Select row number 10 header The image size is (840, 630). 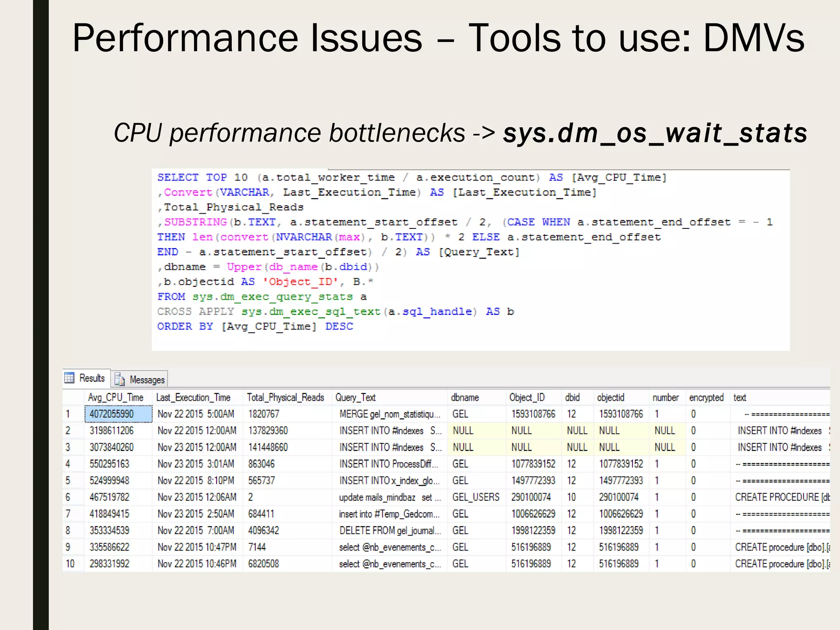tap(70, 564)
